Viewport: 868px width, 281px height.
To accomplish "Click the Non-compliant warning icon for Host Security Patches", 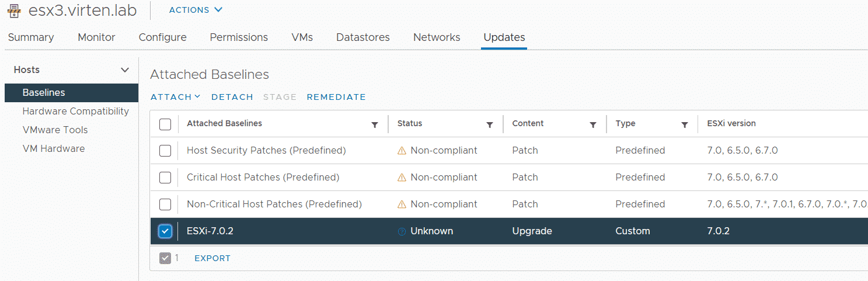I will (x=402, y=151).
